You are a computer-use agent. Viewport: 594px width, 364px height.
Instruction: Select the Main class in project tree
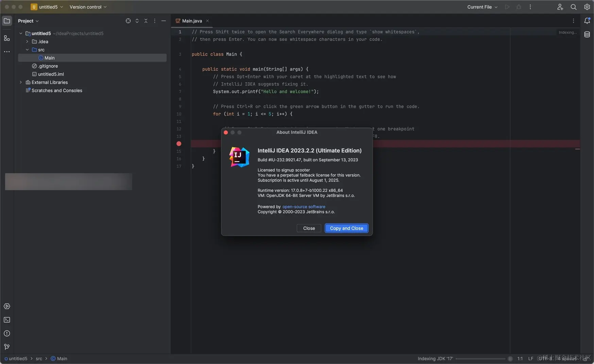pos(92,58)
